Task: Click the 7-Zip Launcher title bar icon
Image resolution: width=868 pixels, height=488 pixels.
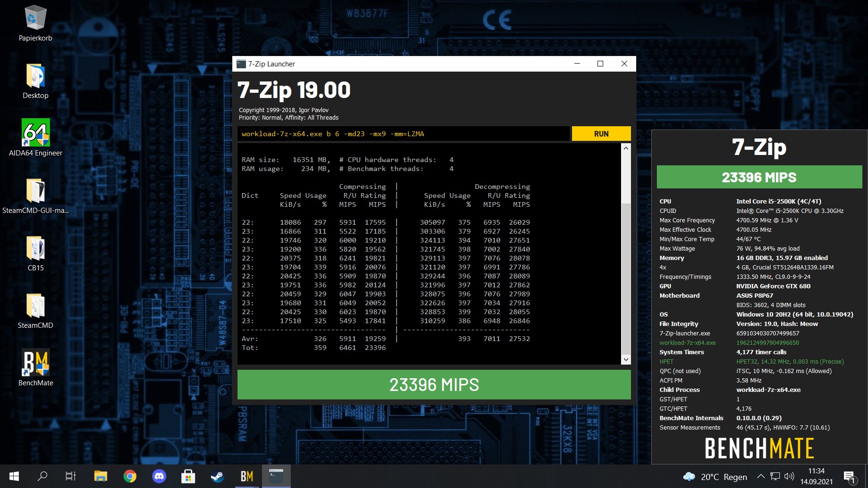Action: pos(241,64)
